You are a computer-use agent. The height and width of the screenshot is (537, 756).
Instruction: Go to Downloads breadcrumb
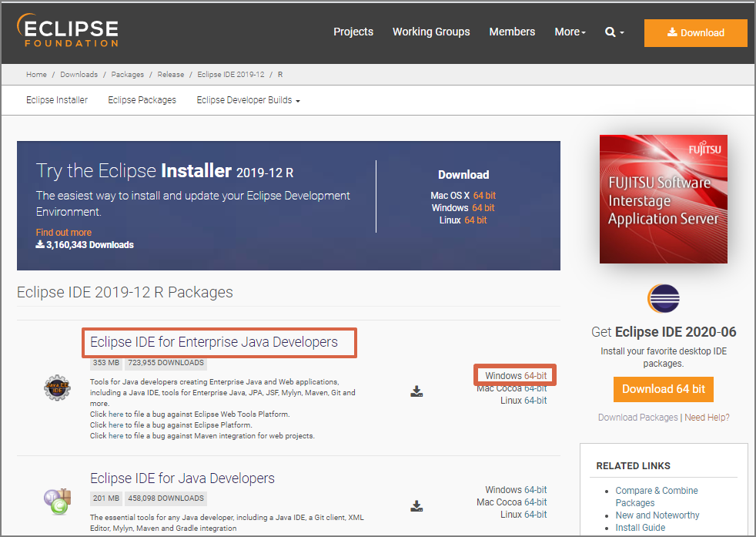tap(79, 74)
